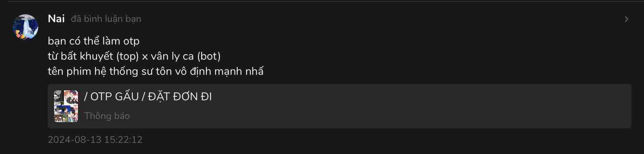Click the words 'vân ly ca (bot)'
Screen dimensions: 644x154
click(x=186, y=56)
